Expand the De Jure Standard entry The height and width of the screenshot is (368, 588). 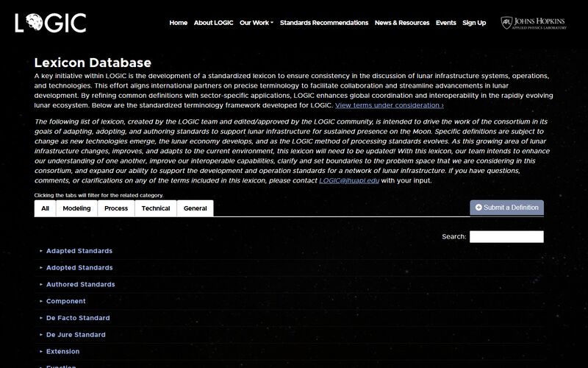coord(76,335)
